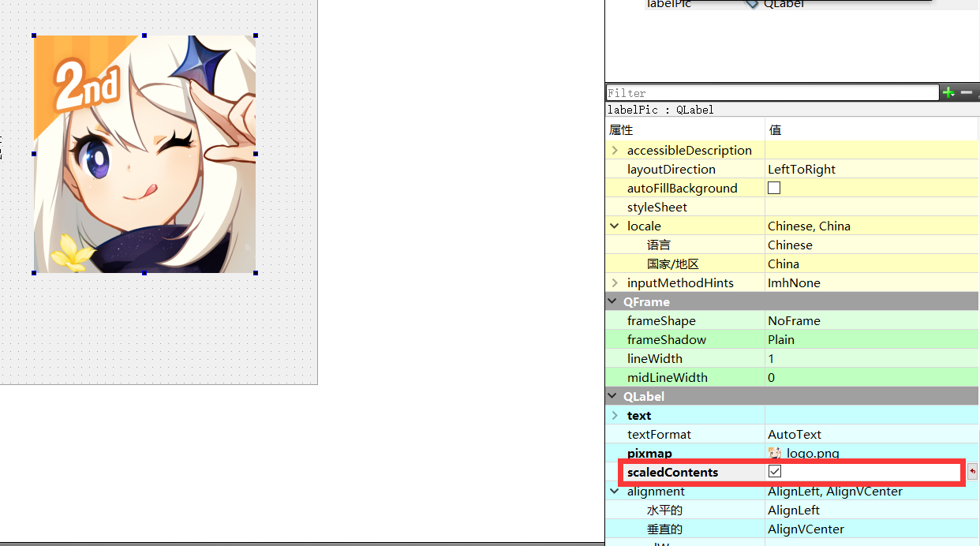The height and width of the screenshot is (546, 980).
Task: Click the AlignLeft horizontal value
Action: click(x=794, y=510)
